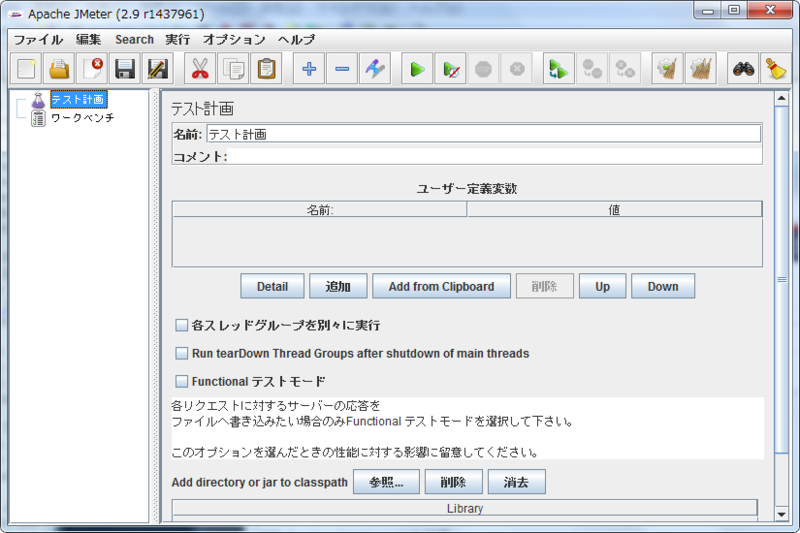Start the test with the green play icon
Screen dimensions: 800x533
point(417,68)
